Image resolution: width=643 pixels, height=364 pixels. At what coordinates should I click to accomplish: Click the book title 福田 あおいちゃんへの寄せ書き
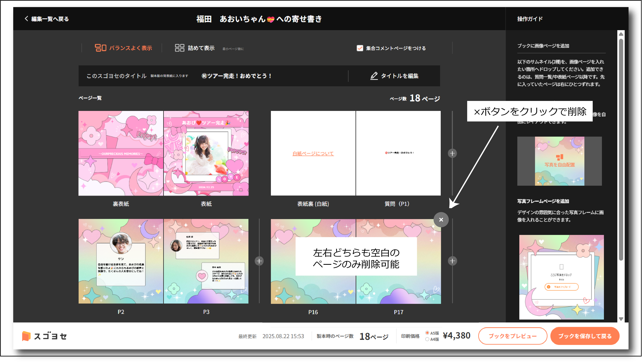tap(259, 19)
